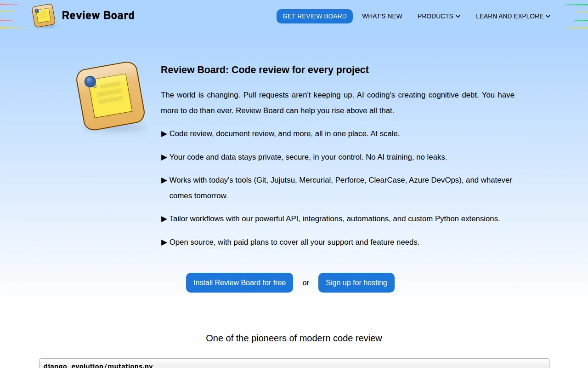
Task: Click Install Review Board for free button
Action: [x=239, y=282]
